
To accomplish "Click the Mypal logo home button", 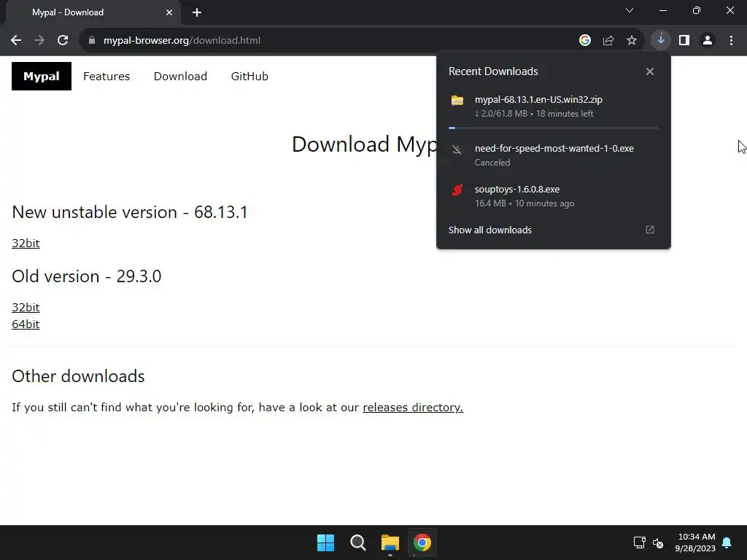I will click(42, 76).
